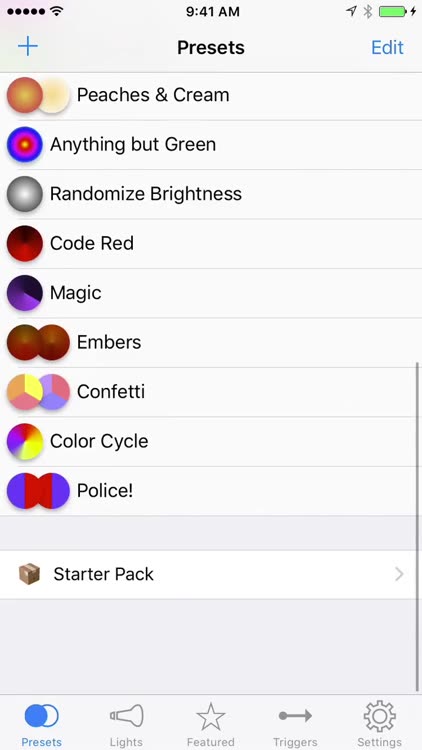422x750 pixels.
Task: Click the Wi-Fi status bar icon
Action: coord(56,11)
